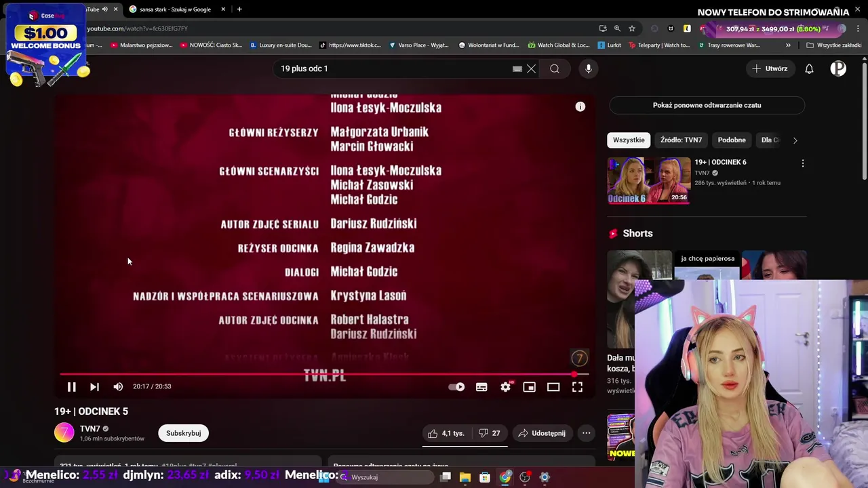
Task: Open the Lurkit bookmark
Action: click(609, 45)
